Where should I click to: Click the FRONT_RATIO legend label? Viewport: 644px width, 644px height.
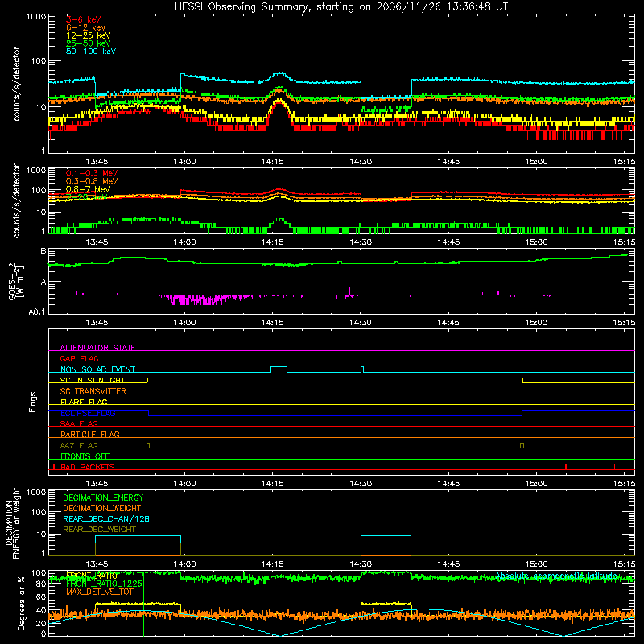(x=91, y=576)
